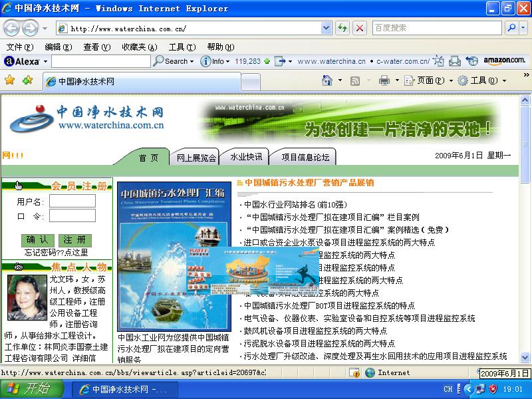
Task: Click the Alexa email envelope icon
Action: coord(455,61)
